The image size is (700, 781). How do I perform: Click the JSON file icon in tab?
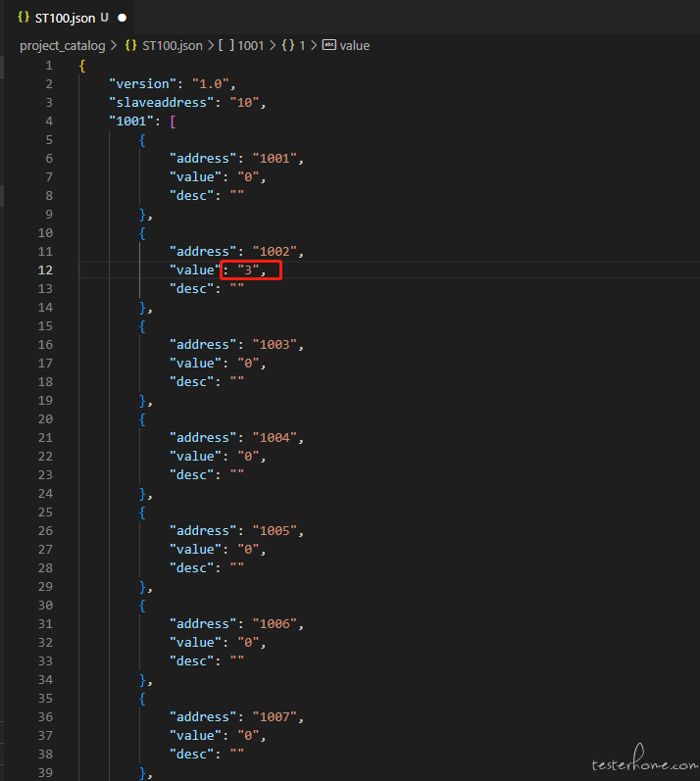[x=24, y=18]
